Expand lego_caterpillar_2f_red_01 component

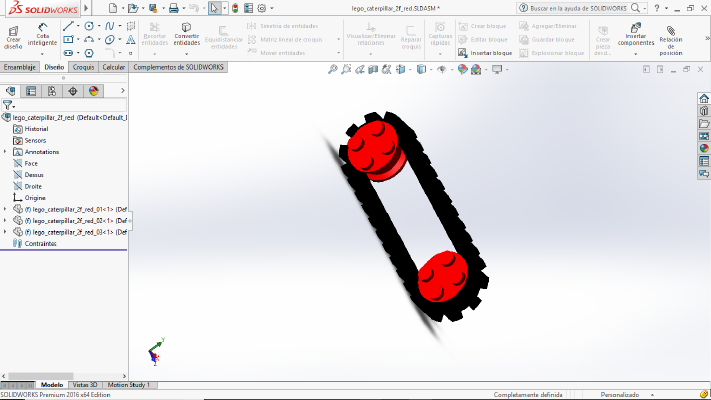(x=5, y=209)
